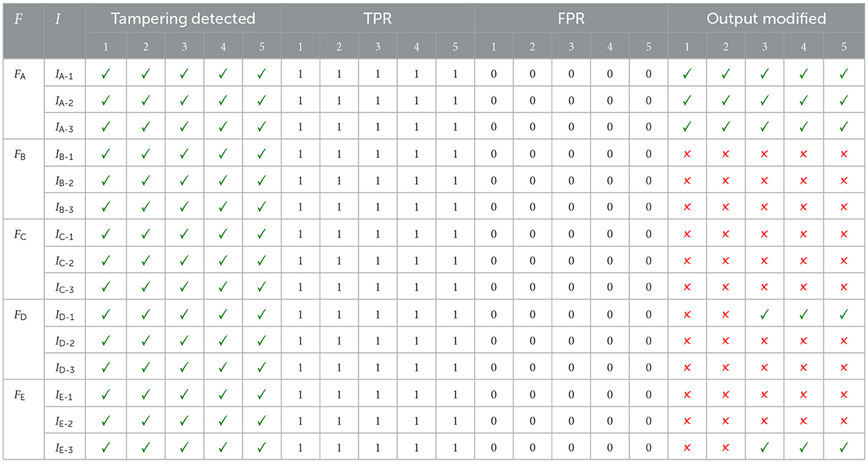Viewport: 868px width, 463px height.
Task: Click TPR value for I_A-3, column 2
Action: (339, 127)
